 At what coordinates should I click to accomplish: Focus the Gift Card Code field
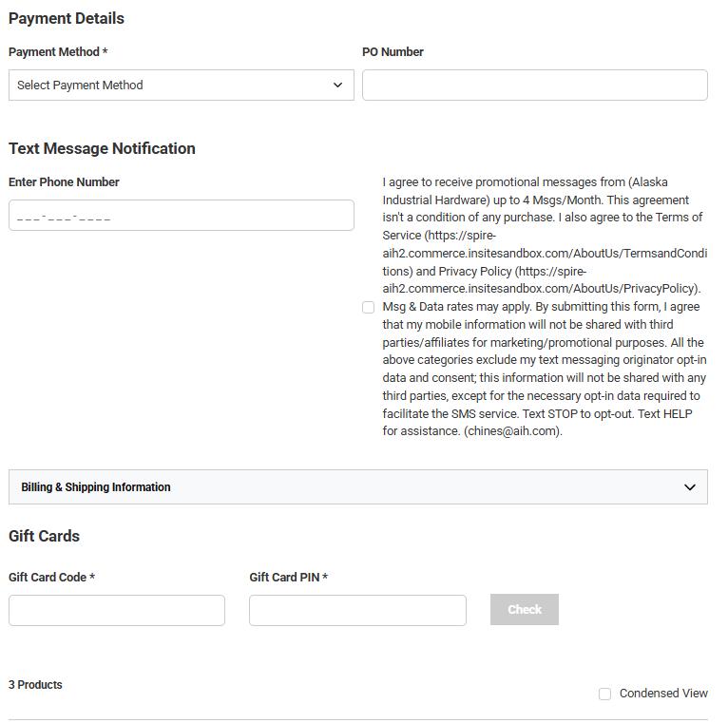[116, 610]
